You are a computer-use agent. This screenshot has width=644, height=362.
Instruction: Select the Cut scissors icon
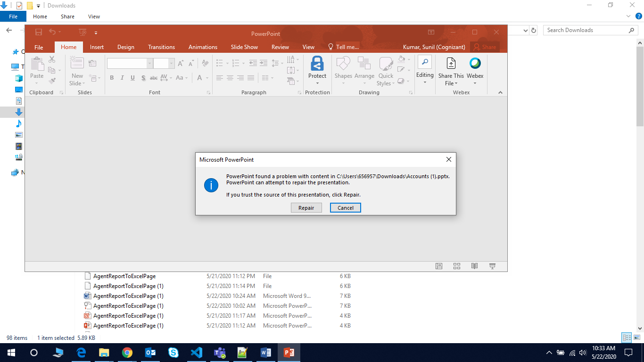coord(52,59)
